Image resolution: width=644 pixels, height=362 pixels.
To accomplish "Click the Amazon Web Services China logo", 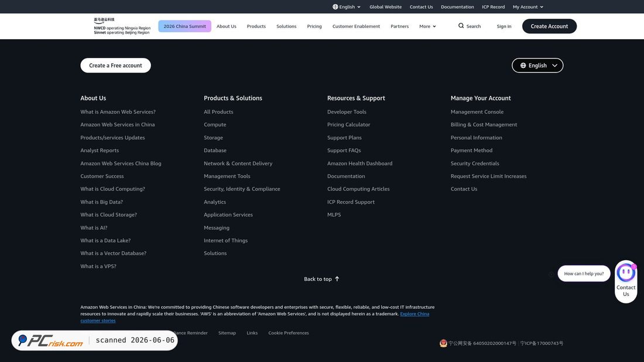I will coord(122,26).
